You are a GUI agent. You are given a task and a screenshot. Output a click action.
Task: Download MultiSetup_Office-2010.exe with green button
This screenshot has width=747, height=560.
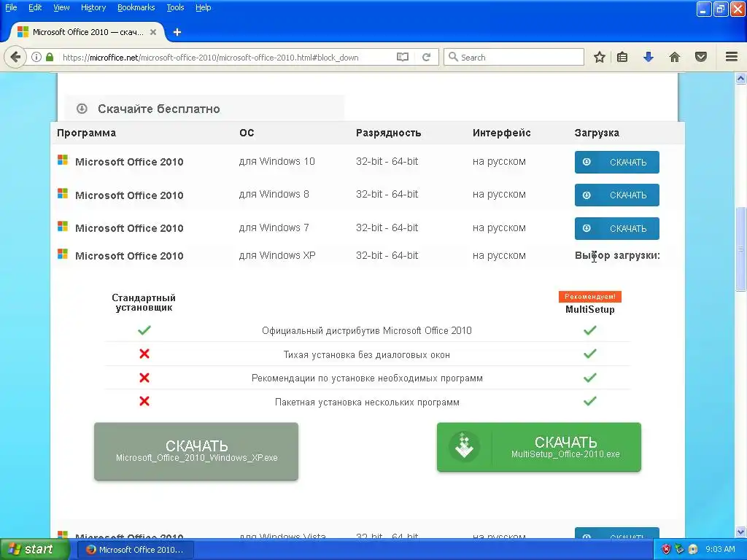point(539,447)
